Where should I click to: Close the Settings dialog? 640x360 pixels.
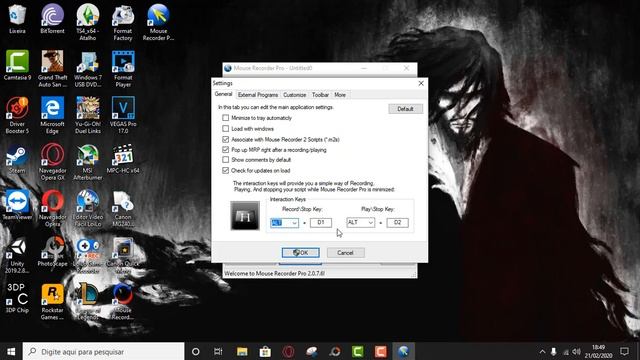click(x=421, y=83)
